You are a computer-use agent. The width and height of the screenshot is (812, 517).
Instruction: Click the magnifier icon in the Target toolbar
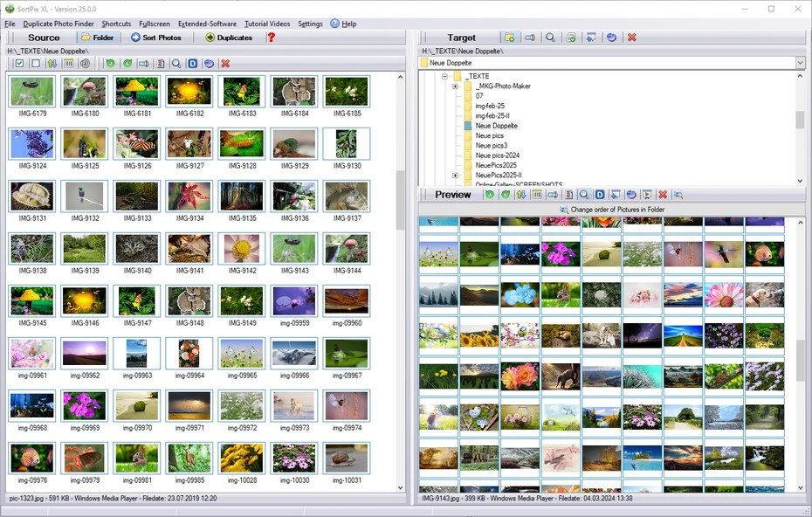(550, 38)
